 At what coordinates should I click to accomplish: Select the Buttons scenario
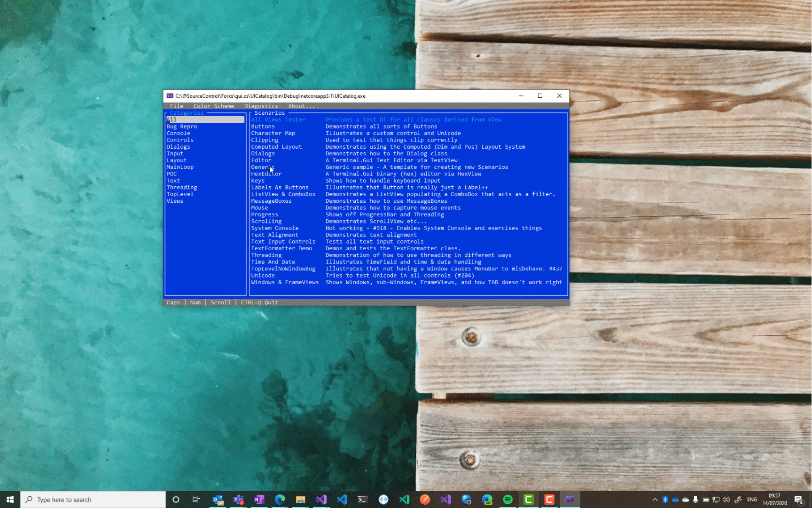[263, 127]
